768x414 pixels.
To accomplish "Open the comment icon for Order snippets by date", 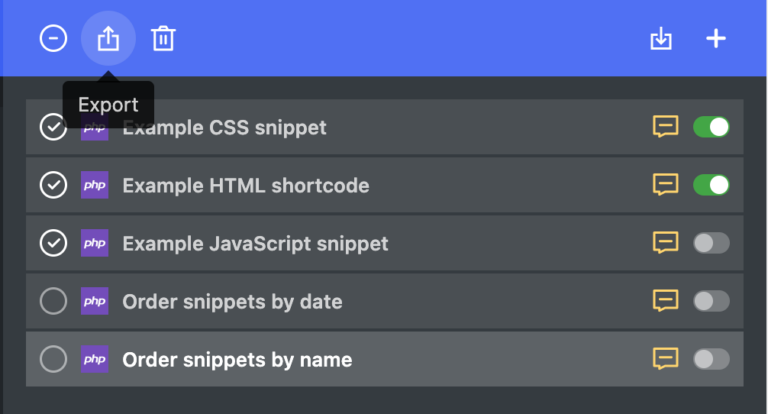I will point(666,301).
